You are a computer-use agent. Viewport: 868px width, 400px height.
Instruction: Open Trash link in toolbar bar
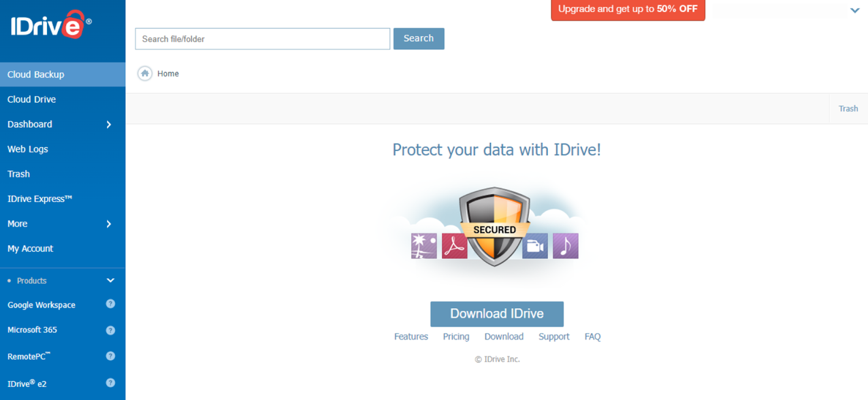point(848,109)
